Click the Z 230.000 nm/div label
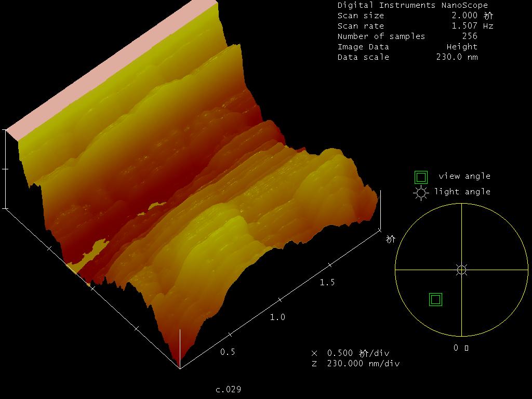Screen dimensions: 532x399 [355, 363]
